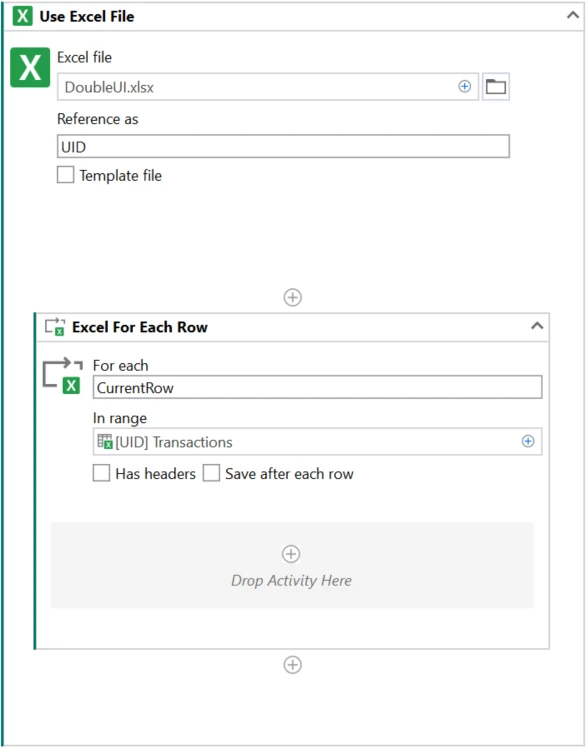The image size is (586, 748).
Task: Collapse the Excel For Each Row activity
Action: point(537,326)
